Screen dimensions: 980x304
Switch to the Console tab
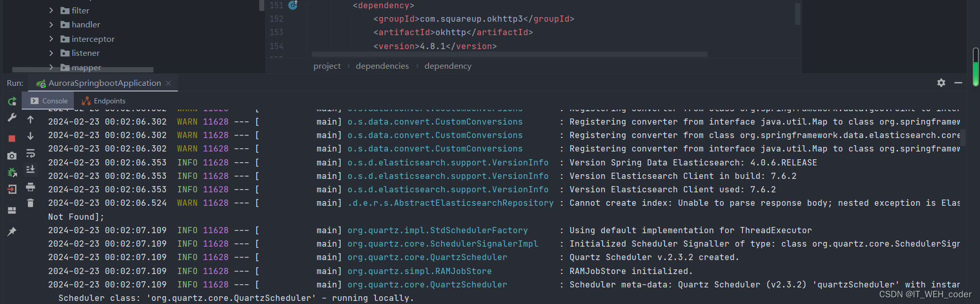tap(49, 101)
